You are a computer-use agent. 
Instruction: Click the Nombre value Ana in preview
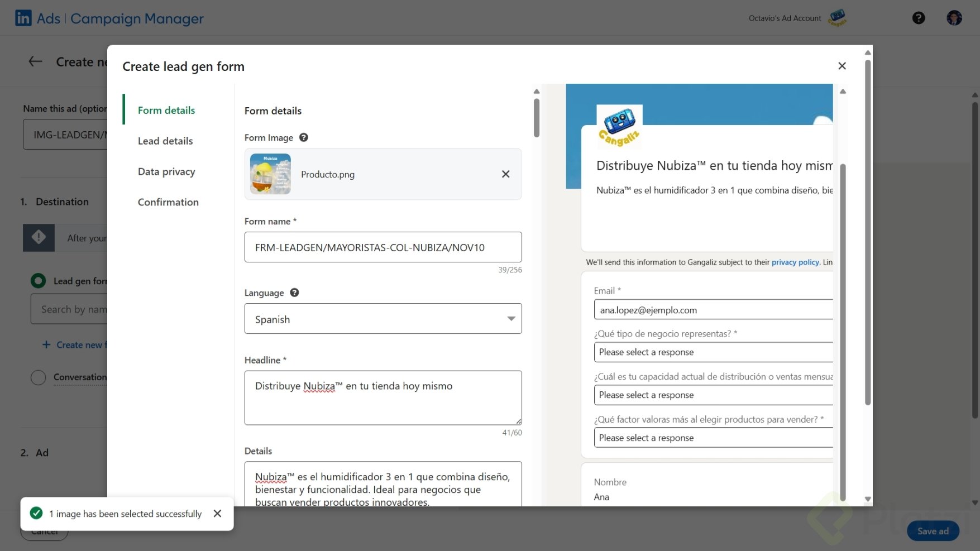(x=601, y=497)
